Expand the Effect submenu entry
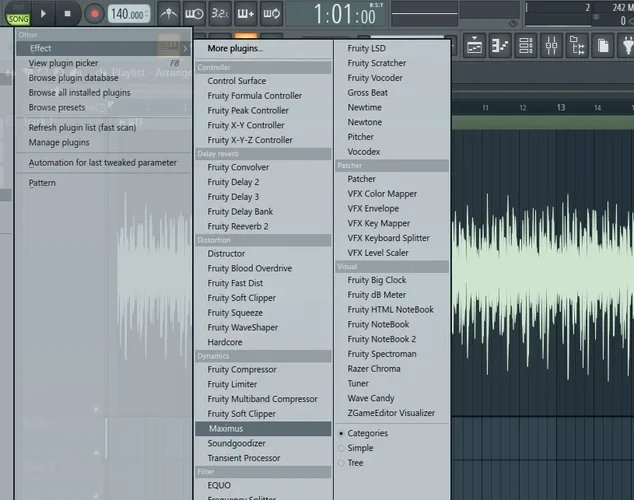Screen dimensions: 634x500 pos(102,48)
